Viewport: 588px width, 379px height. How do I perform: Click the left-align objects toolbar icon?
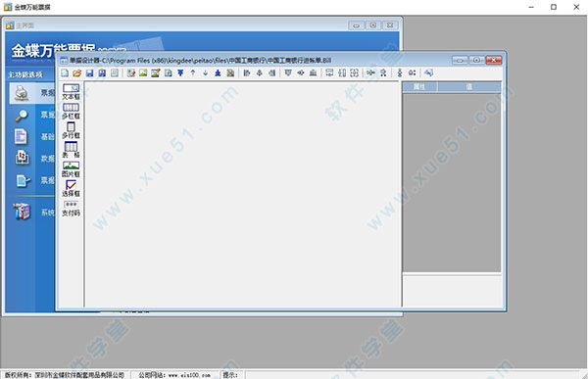coord(247,72)
